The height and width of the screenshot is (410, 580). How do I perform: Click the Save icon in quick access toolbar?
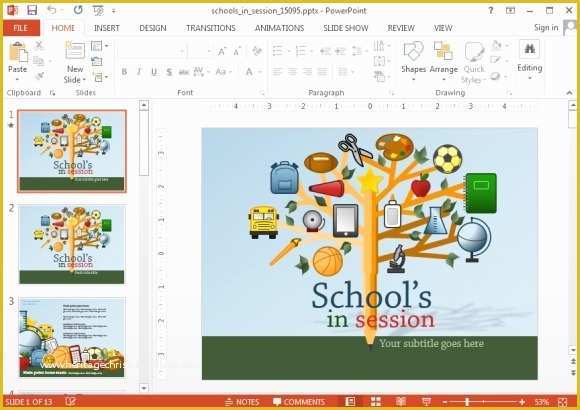click(x=32, y=10)
